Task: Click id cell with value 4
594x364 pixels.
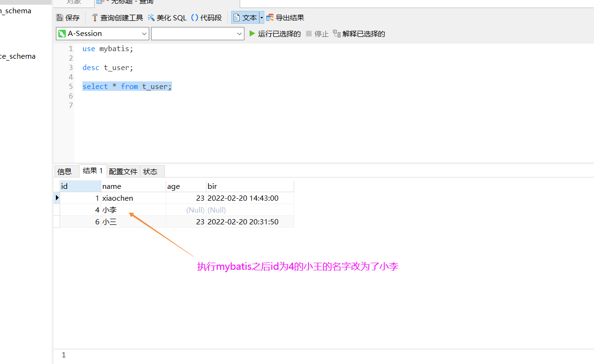Action: click(x=81, y=210)
